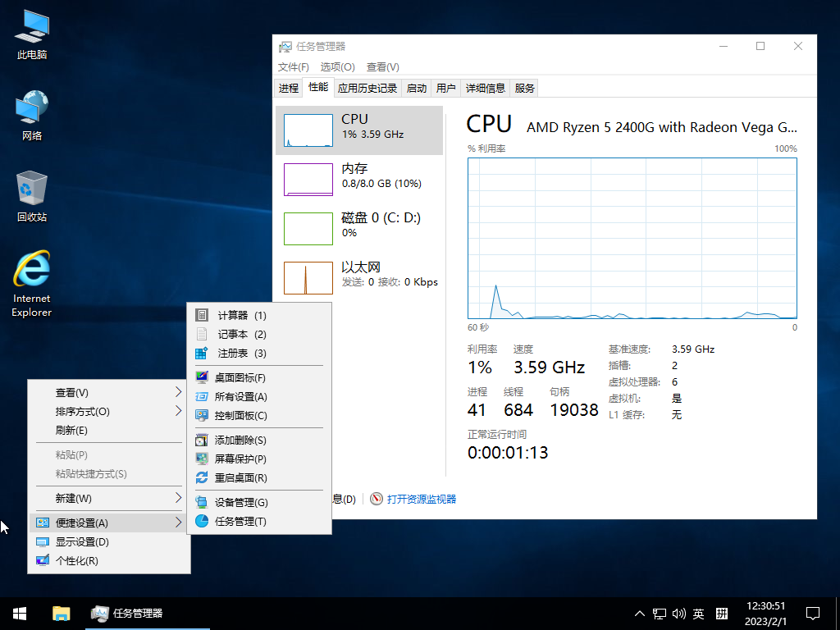840x630 pixels.
Task: Click Windows Start button
Action: (x=20, y=613)
